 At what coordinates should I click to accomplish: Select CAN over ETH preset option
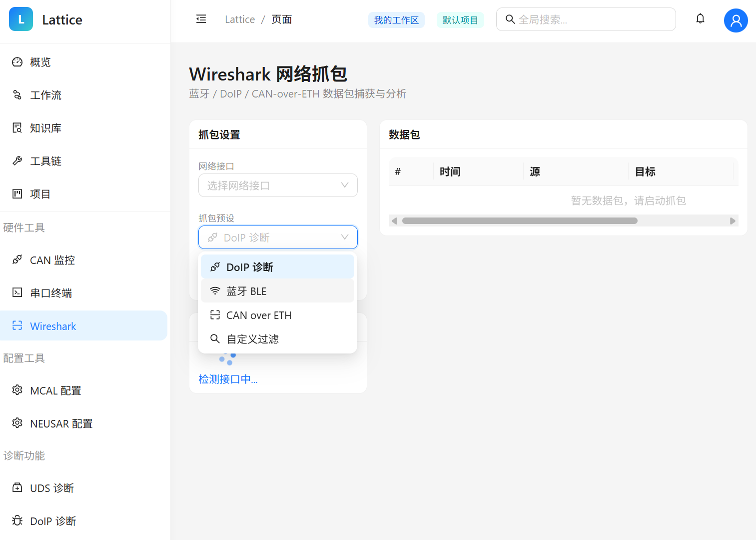coord(277,315)
